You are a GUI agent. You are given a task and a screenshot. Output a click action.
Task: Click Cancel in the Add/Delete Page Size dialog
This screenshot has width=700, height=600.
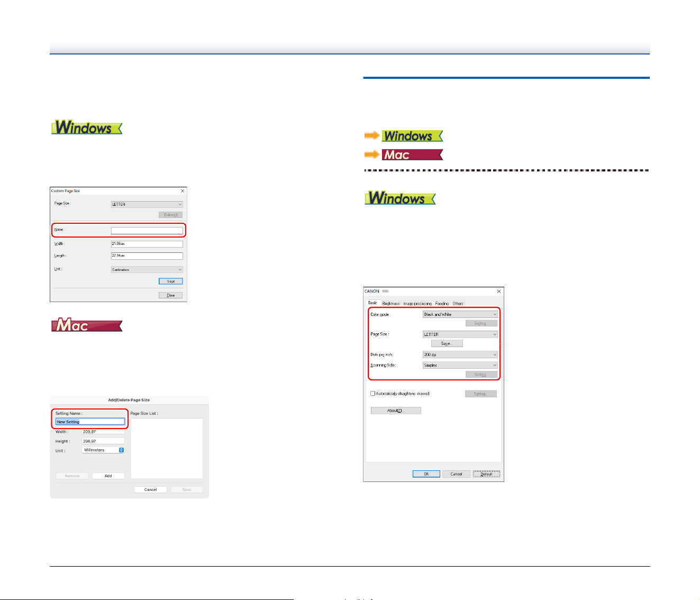coord(150,489)
